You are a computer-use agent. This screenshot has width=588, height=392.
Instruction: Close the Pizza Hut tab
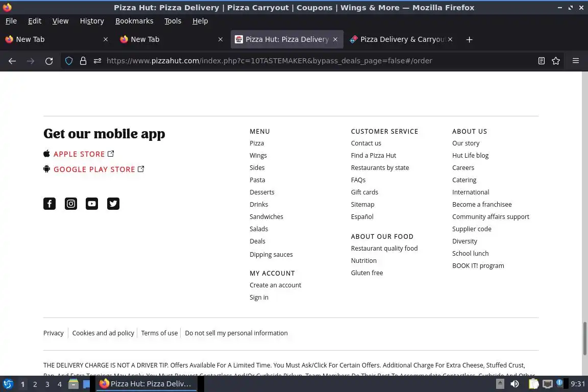pyautogui.click(x=335, y=39)
